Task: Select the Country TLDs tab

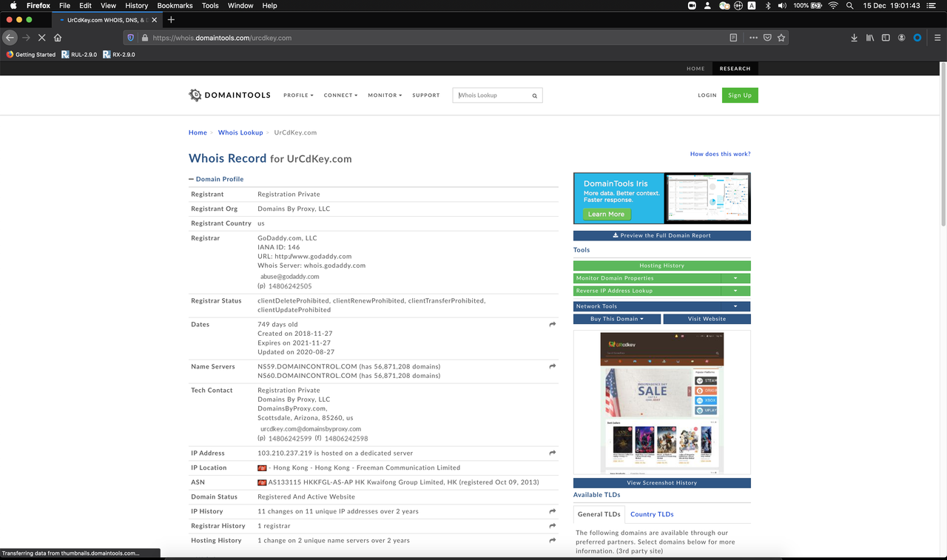Action: pyautogui.click(x=652, y=514)
